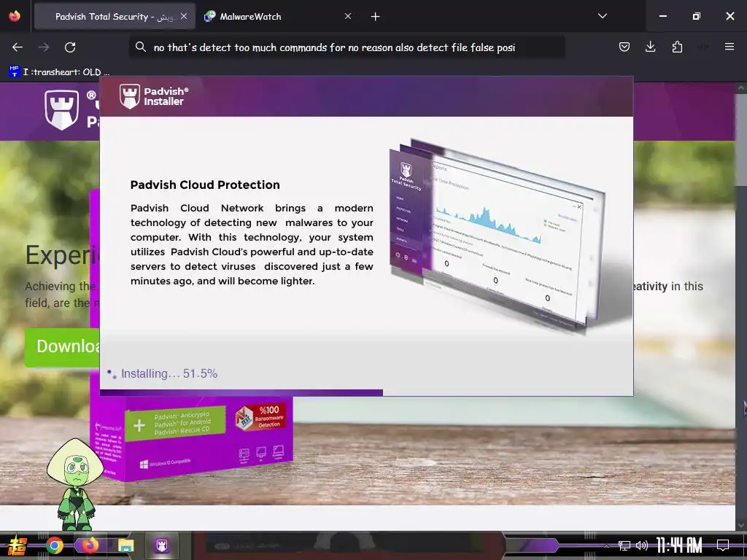This screenshot has height=560, width=747.
Task: Open the Firefox Pocket save icon
Action: pyautogui.click(x=624, y=47)
